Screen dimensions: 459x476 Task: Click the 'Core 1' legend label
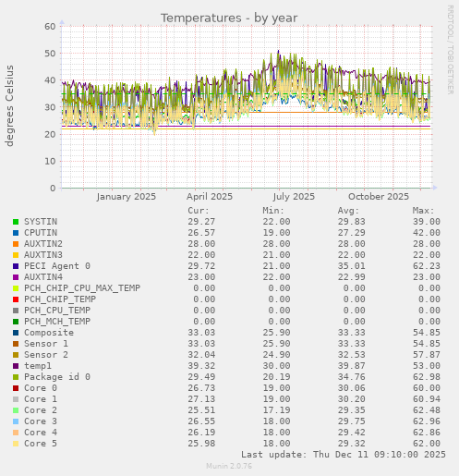click(41, 399)
